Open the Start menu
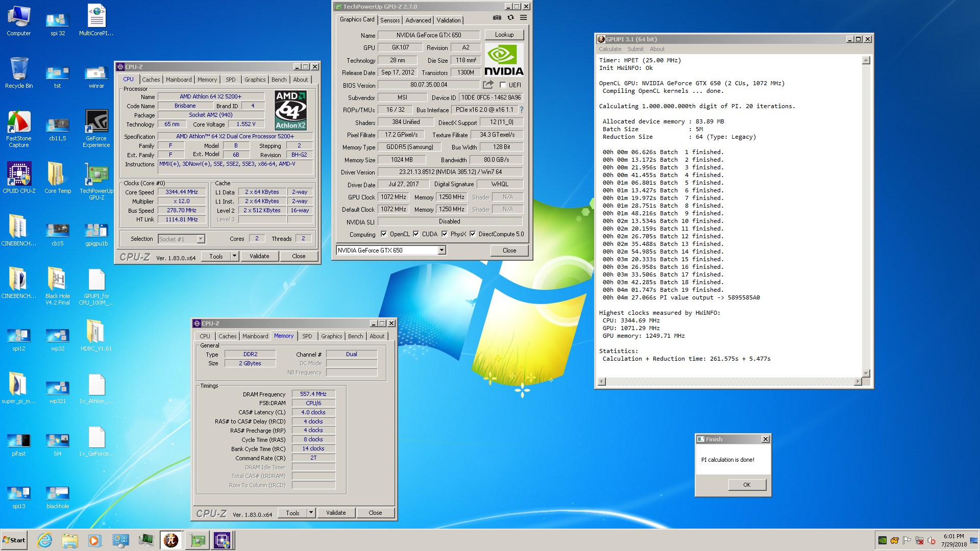The image size is (980, 551). (x=14, y=540)
